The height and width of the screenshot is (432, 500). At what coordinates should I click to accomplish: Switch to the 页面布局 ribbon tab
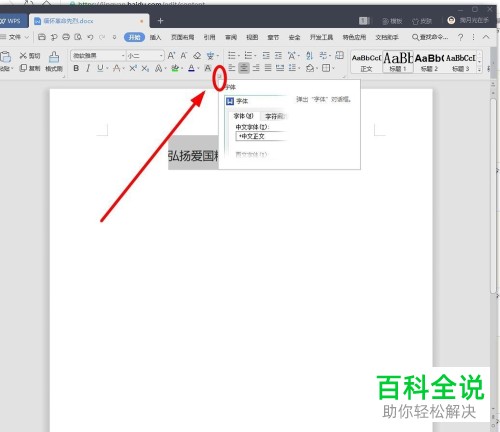click(182, 37)
